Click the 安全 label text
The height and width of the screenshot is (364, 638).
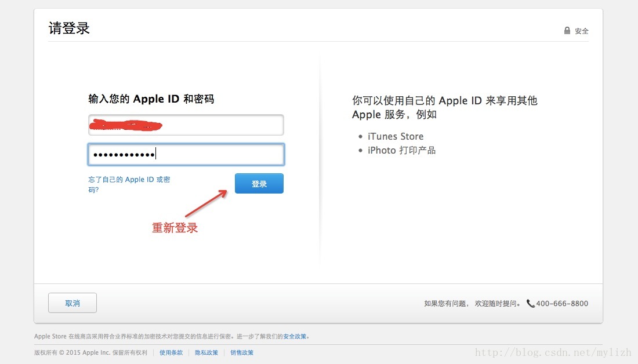pyautogui.click(x=581, y=31)
